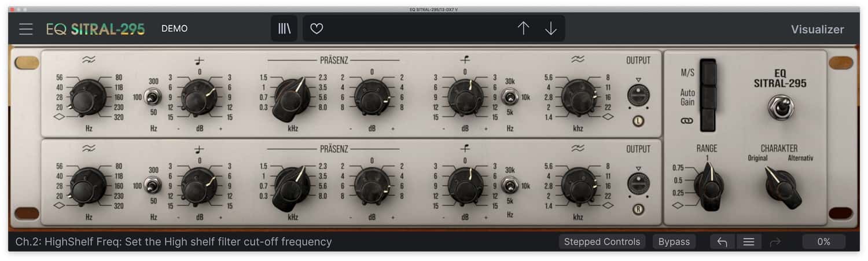The image size is (868, 261).
Task: Click the Bypass button
Action: [674, 242]
